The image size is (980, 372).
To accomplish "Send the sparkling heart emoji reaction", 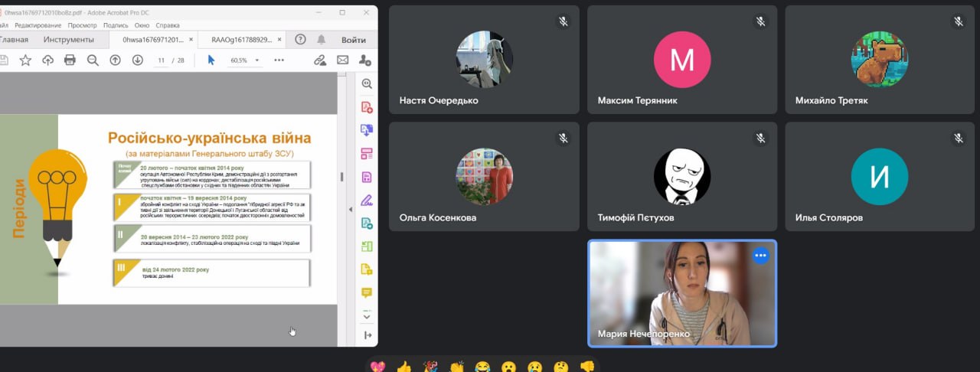I will pos(377,366).
